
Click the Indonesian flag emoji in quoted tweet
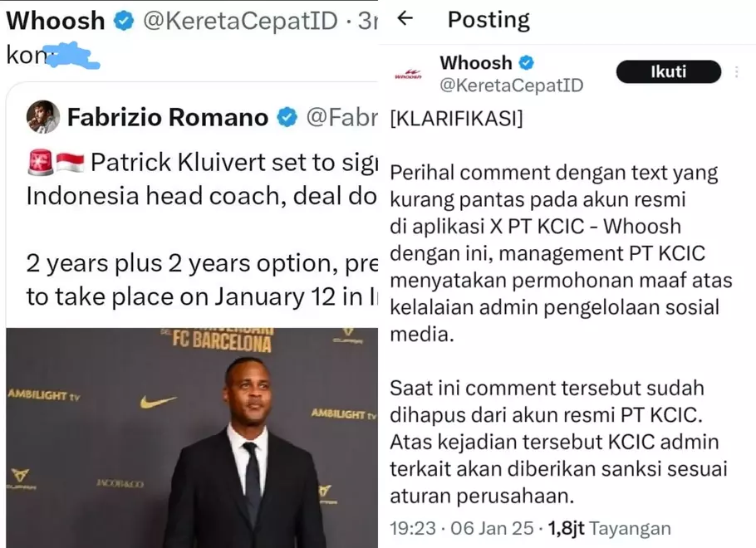71,163
